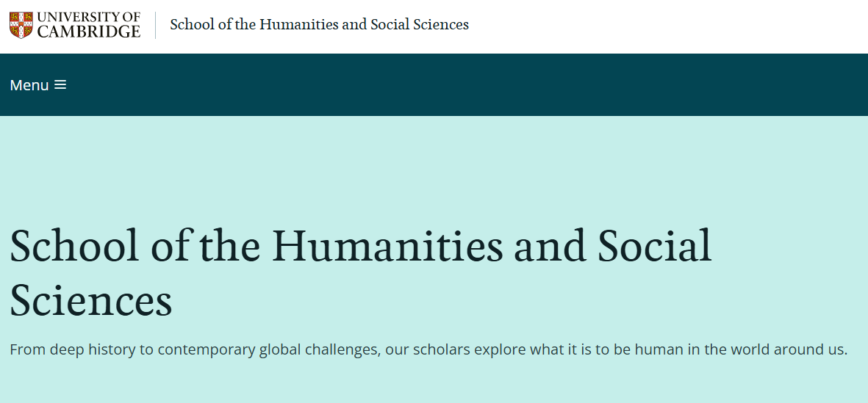The height and width of the screenshot is (403, 868).
Task: Click the Cambridge crest shield logo
Action: point(21,25)
